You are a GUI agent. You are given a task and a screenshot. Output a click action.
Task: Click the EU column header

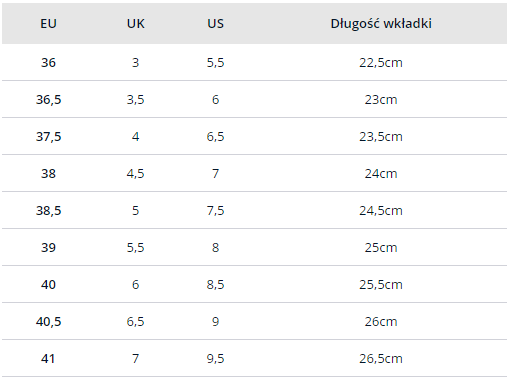tap(48, 24)
